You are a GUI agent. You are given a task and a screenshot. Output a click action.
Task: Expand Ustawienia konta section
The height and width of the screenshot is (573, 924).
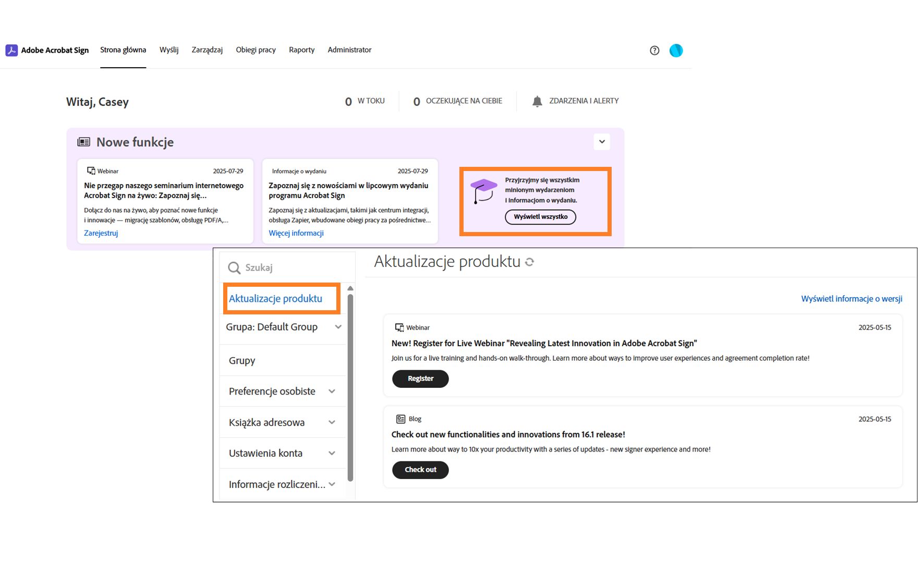[x=332, y=453]
